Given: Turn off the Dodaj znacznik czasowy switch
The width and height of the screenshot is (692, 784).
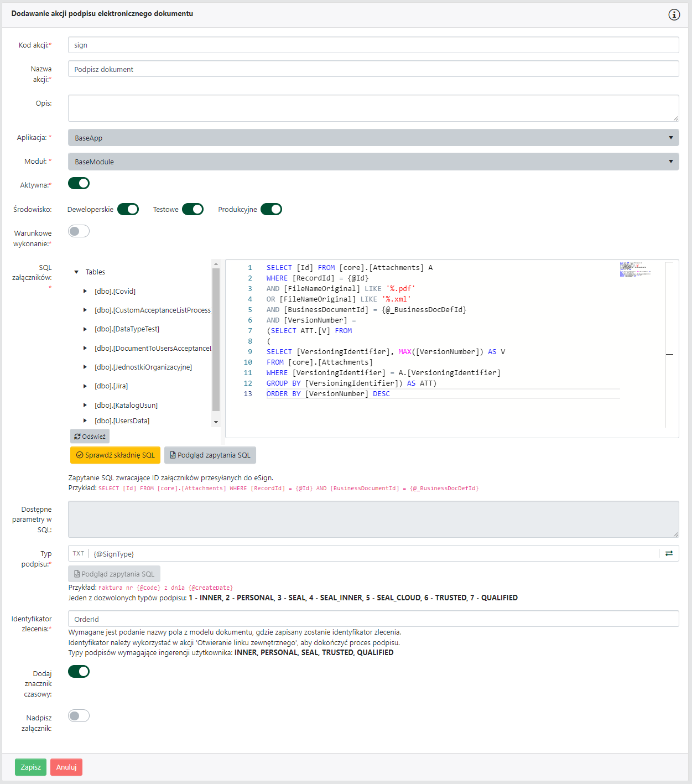Looking at the screenshot, I should tap(79, 671).
